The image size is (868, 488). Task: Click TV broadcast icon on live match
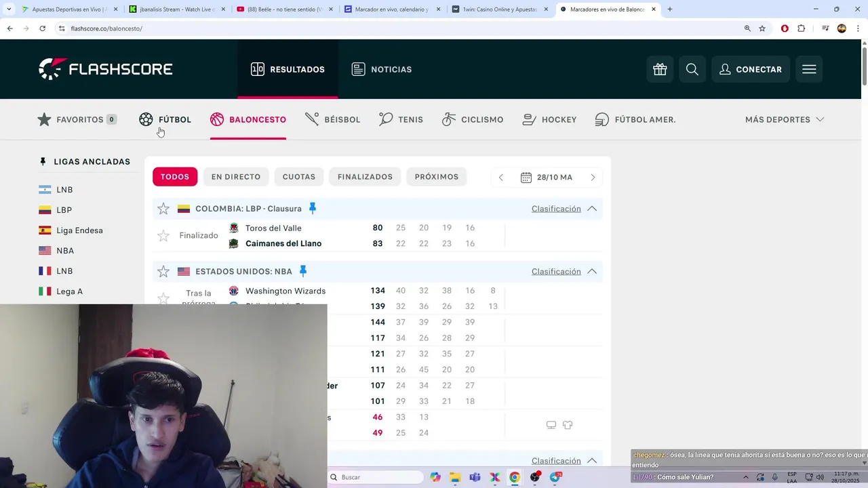[x=551, y=425]
